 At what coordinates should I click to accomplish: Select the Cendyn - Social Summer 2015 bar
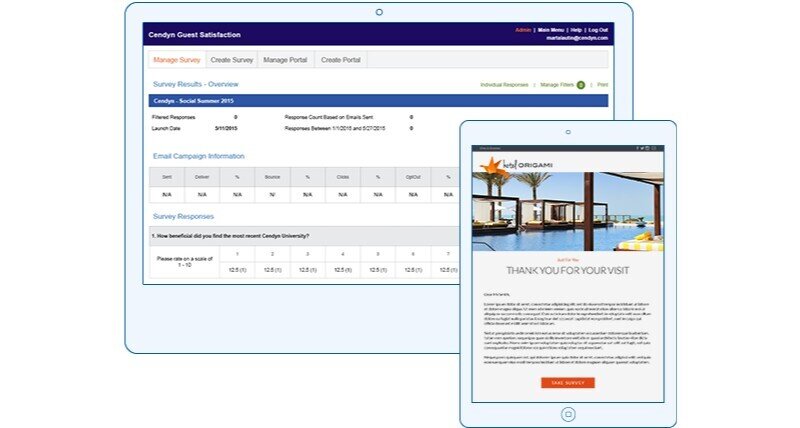click(x=300, y=100)
